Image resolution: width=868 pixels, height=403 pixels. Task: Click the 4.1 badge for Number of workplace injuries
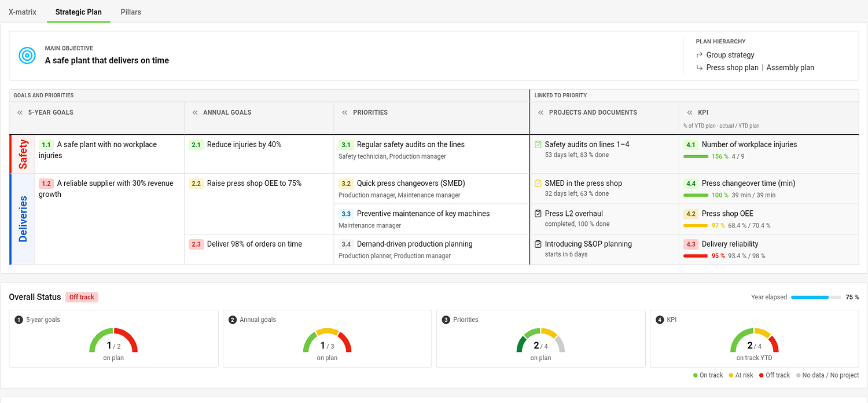click(691, 145)
